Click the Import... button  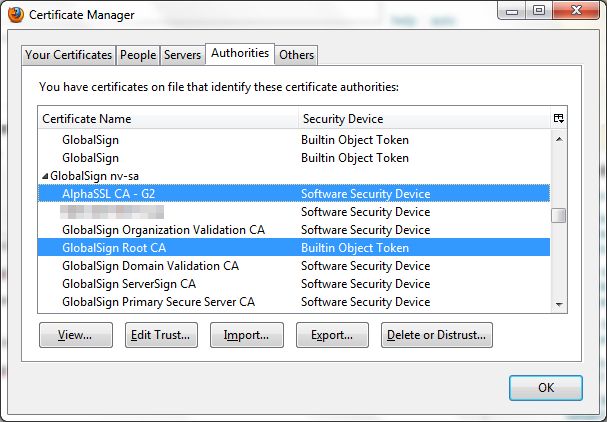click(x=247, y=335)
